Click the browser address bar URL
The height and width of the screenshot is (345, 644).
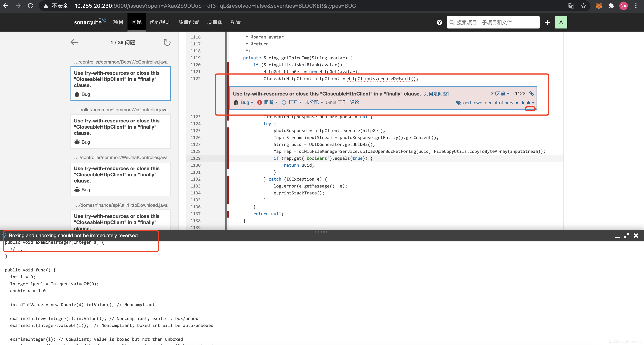215,6
